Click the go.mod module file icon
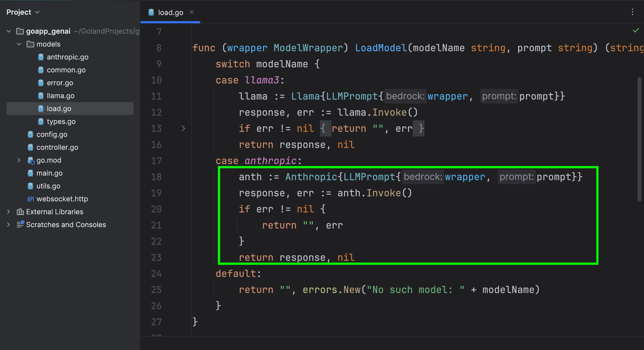Viewport: 644px width, 350px height. point(31,160)
